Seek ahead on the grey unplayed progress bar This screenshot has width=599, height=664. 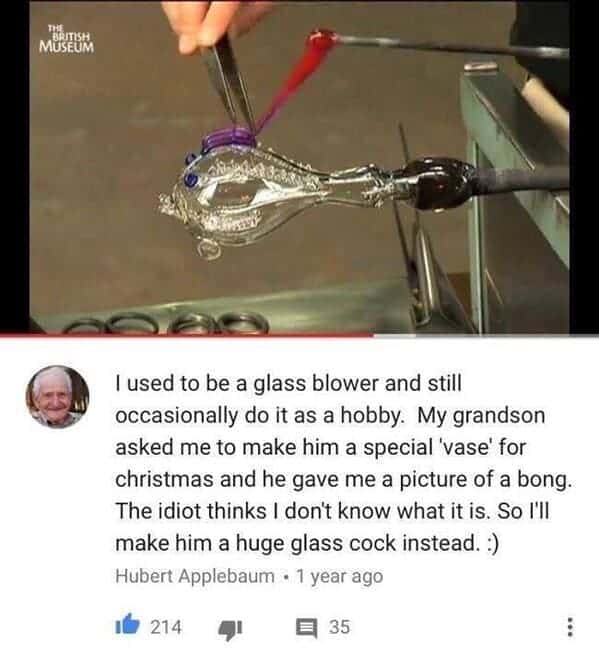486,335
